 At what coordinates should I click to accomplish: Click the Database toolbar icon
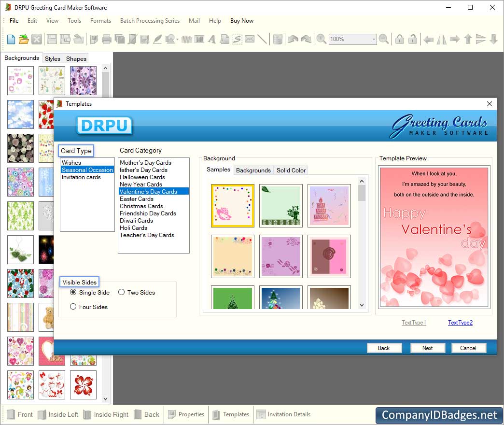(x=278, y=39)
